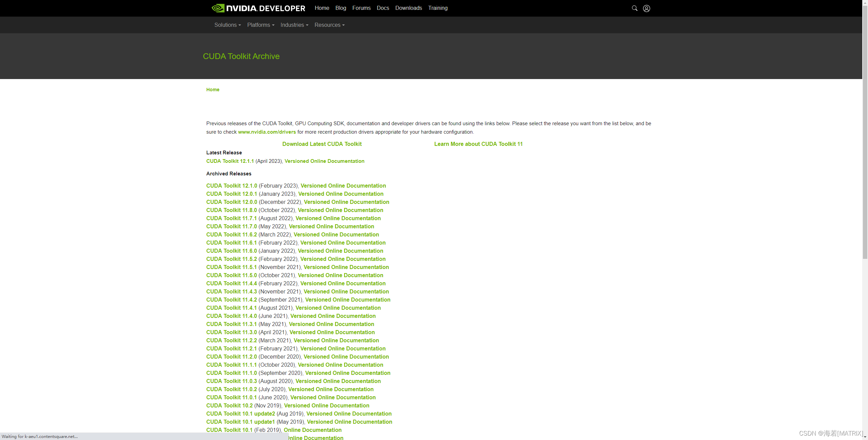Open Training from the top bar

437,8
